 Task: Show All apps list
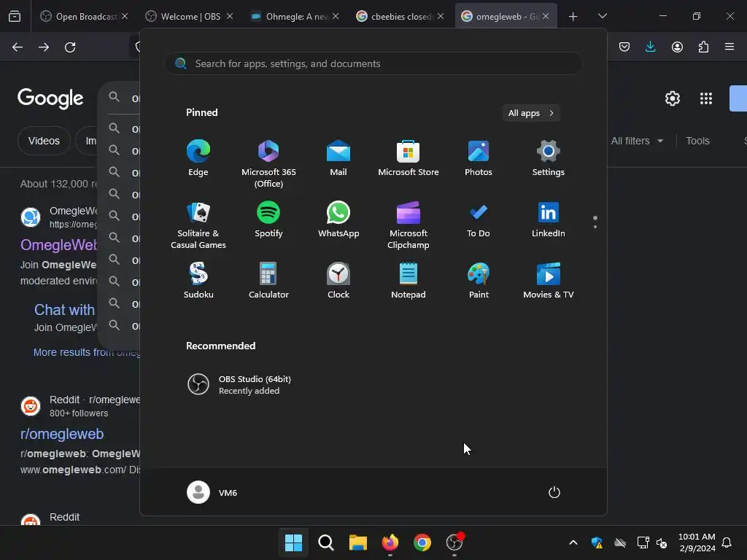pos(531,113)
